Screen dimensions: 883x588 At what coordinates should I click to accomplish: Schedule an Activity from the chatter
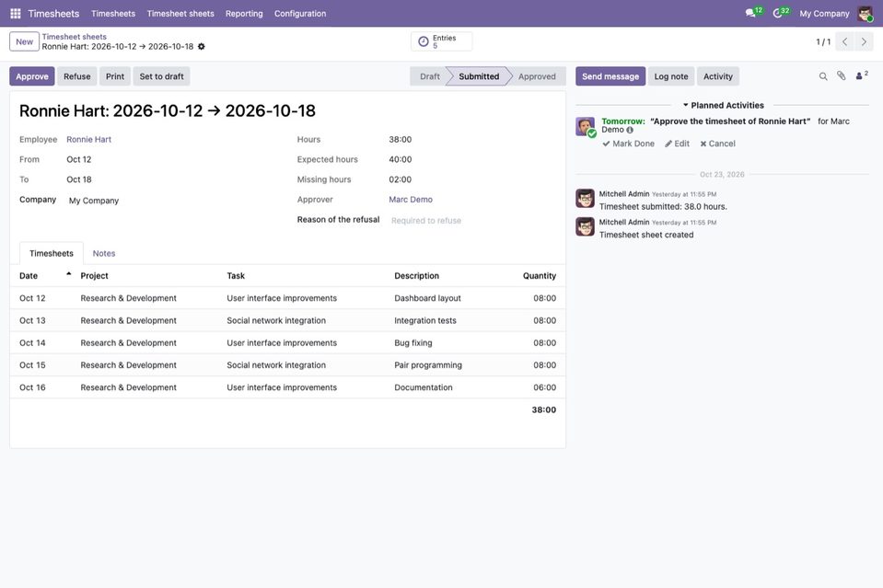coord(718,76)
